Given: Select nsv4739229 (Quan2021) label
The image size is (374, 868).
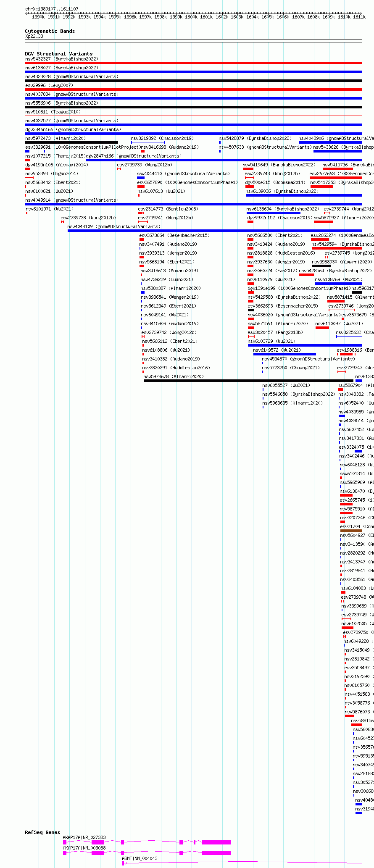Looking at the screenshot, I should click(167, 279).
